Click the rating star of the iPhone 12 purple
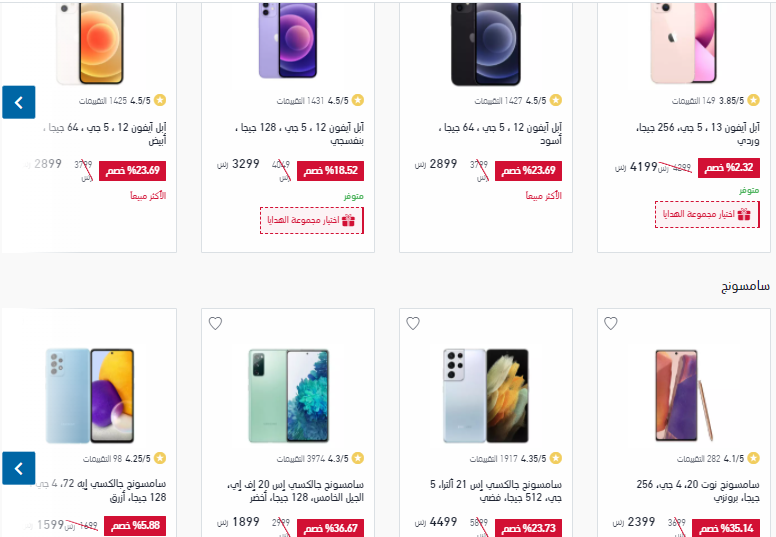Image resolution: width=776 pixels, height=537 pixels. coord(358,100)
